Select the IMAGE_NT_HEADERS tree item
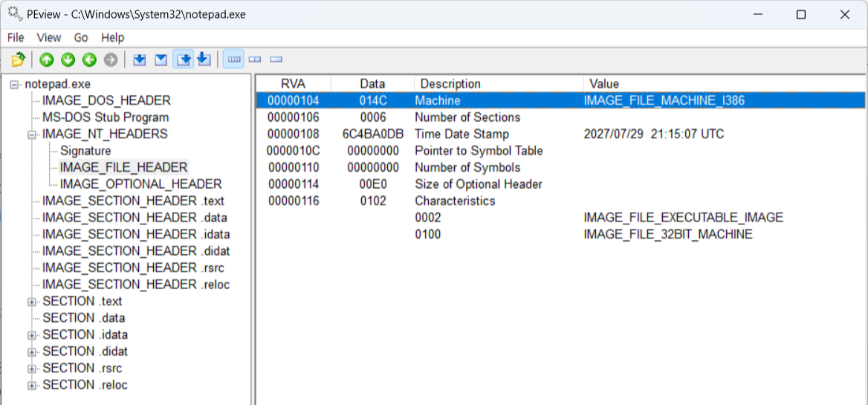This screenshot has height=405, width=868. click(x=105, y=134)
